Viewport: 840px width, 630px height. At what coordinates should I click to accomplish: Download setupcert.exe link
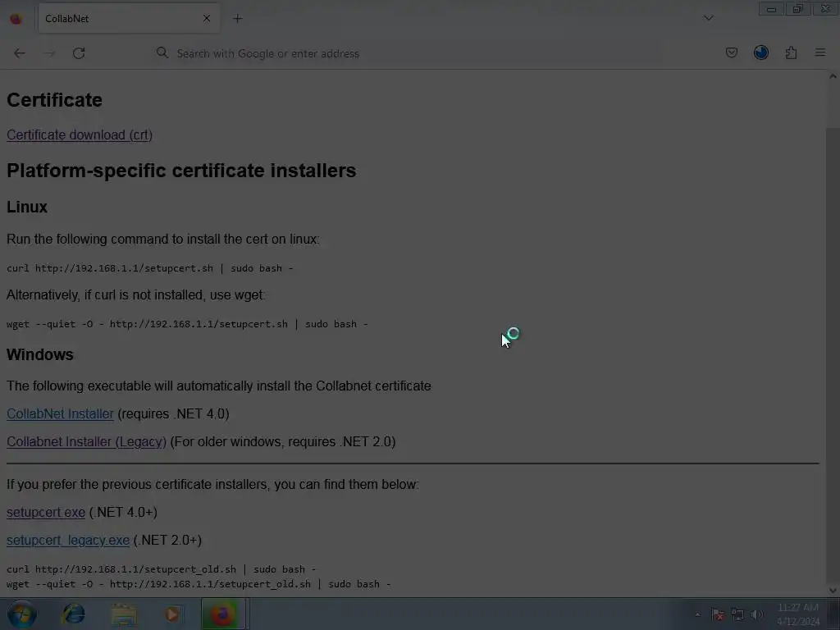tap(46, 512)
